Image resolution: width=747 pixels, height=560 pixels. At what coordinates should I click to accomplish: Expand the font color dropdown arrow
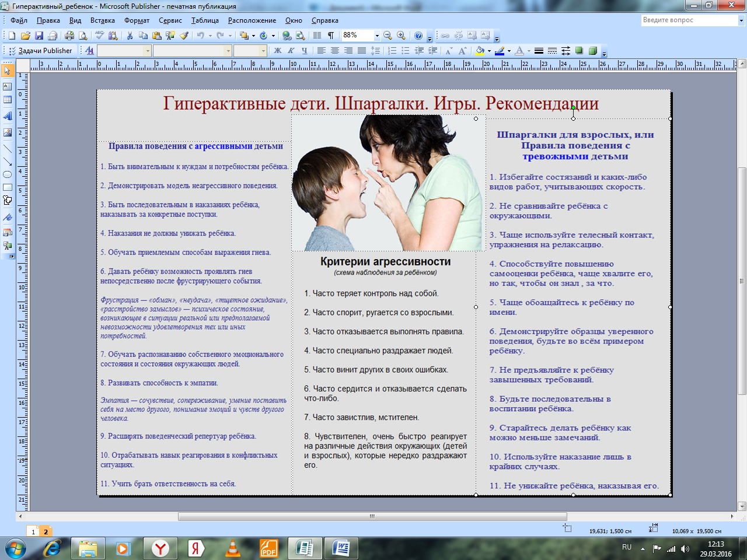point(529,51)
